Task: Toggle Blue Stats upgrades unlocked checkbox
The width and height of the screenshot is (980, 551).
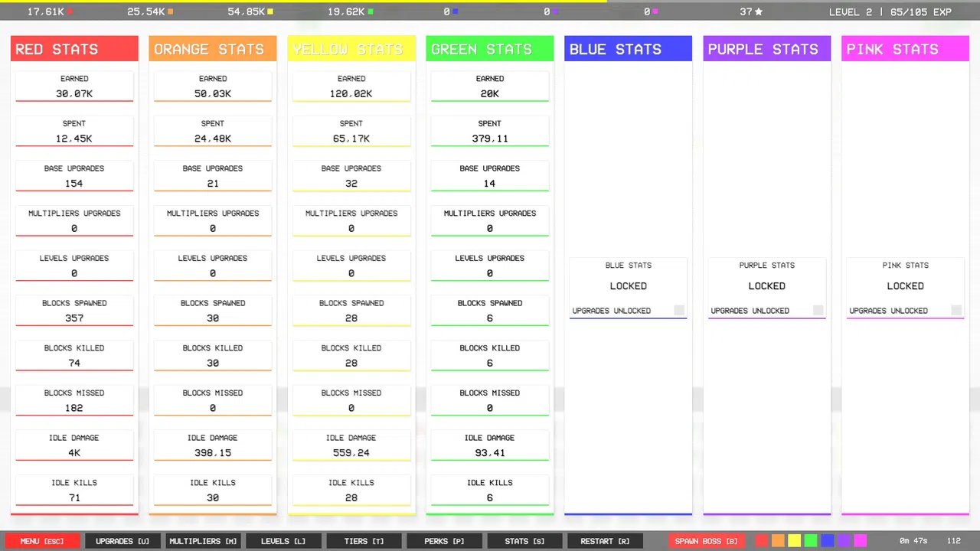Action: (679, 310)
